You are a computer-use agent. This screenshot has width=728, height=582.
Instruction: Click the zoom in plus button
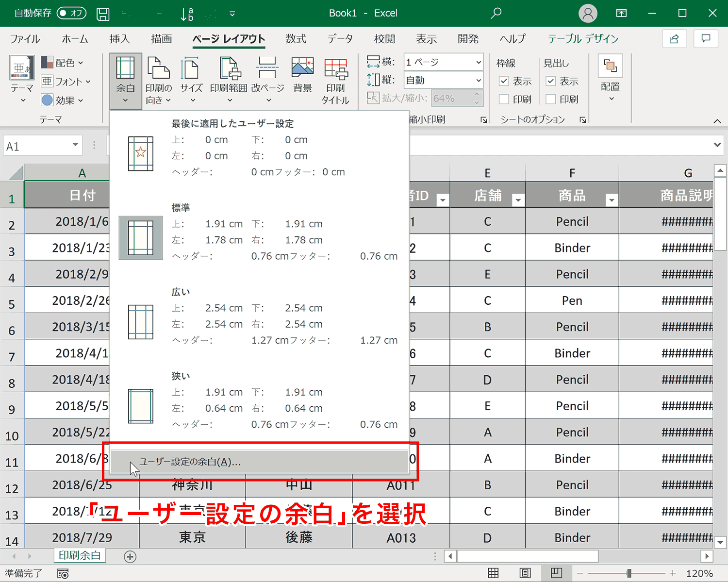[x=673, y=573]
